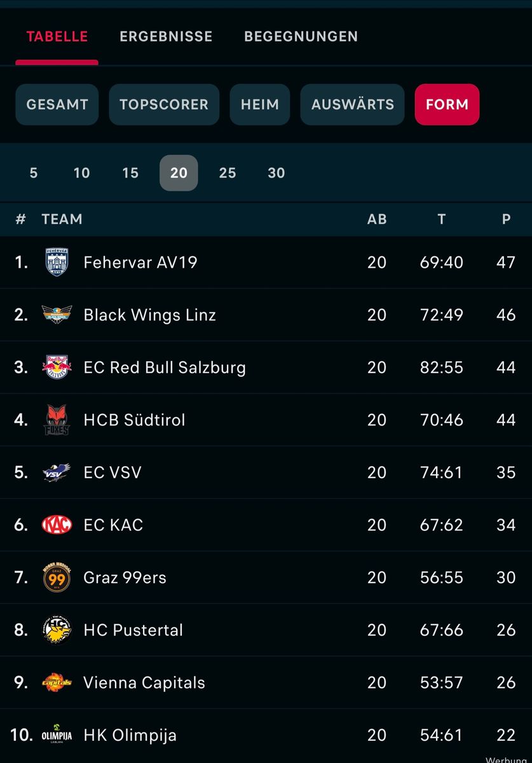This screenshot has width=532, height=763.
Task: Click the Black Wings Linz logo
Action: tap(57, 315)
